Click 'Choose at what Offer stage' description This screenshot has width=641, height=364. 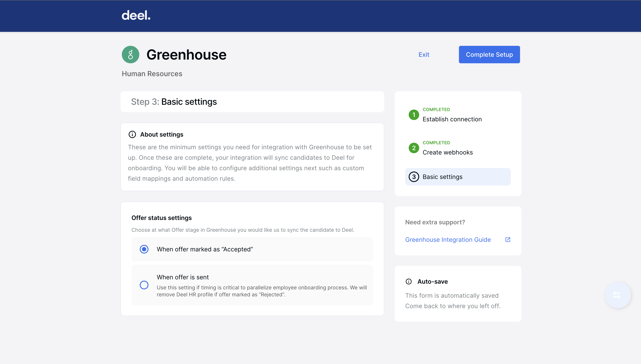(x=243, y=230)
